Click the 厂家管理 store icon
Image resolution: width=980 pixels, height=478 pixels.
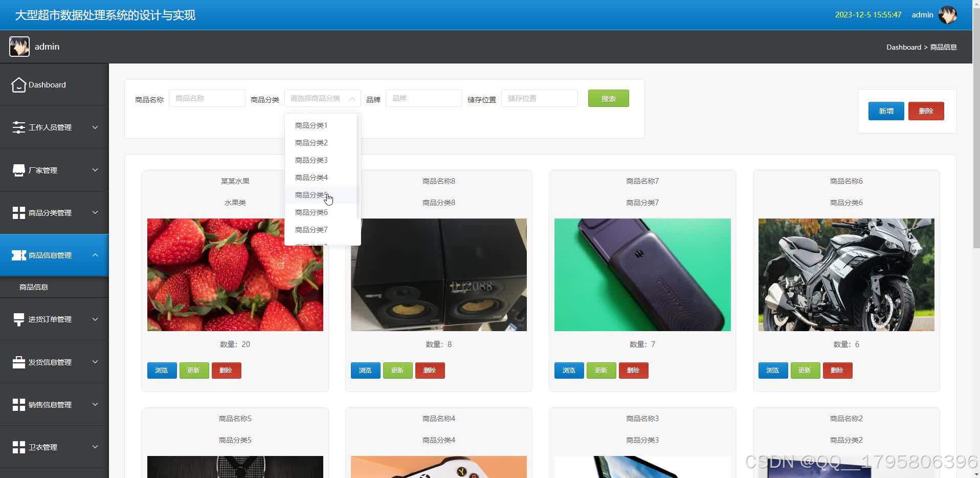pos(19,170)
